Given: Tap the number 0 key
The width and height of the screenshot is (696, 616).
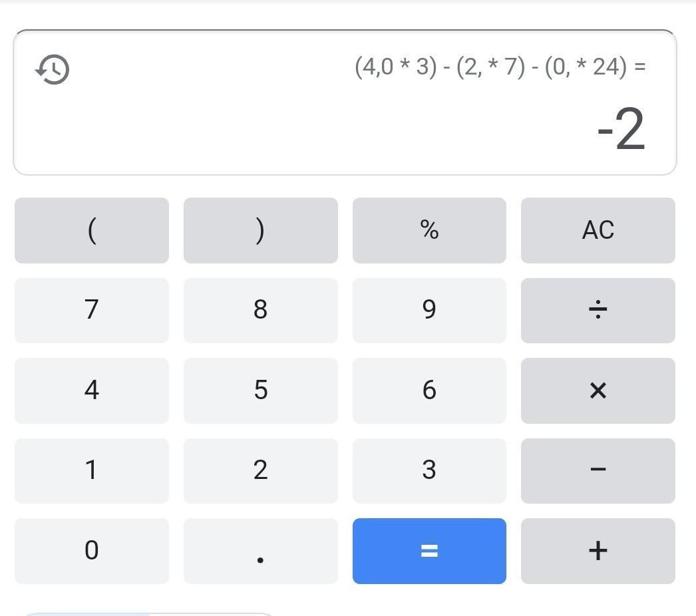Looking at the screenshot, I should (x=92, y=551).
